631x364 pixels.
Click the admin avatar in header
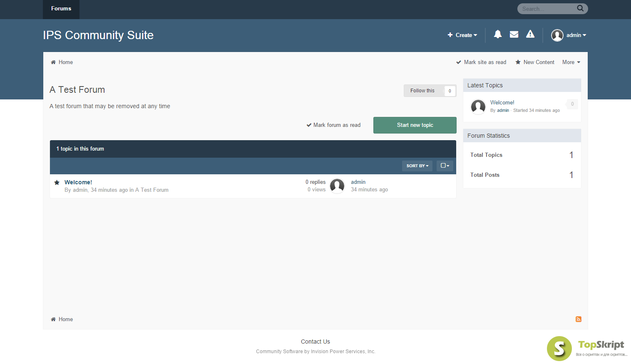pos(557,35)
